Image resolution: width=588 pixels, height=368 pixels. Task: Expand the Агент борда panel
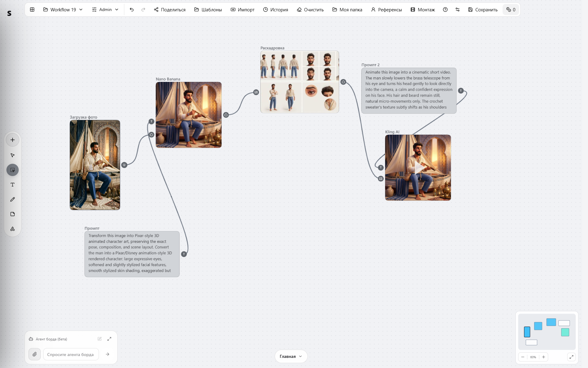tap(109, 339)
